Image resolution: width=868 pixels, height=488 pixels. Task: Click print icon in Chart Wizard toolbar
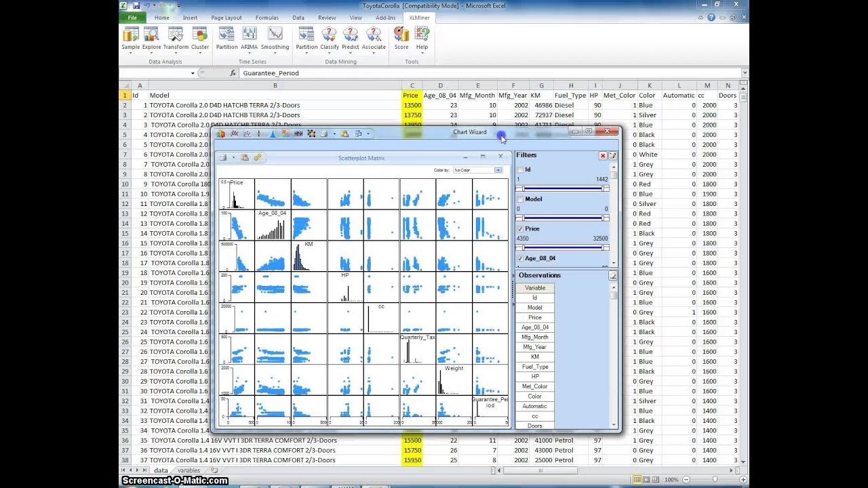[x=324, y=134]
